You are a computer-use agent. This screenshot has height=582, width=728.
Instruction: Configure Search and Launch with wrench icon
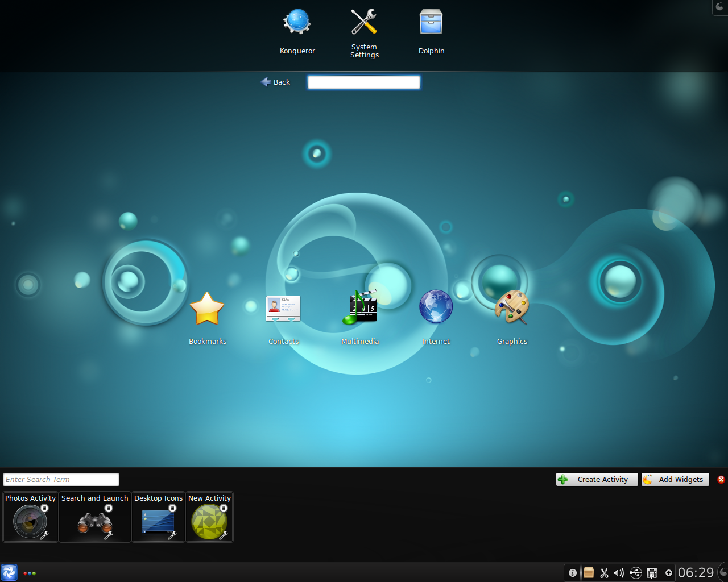(x=109, y=535)
